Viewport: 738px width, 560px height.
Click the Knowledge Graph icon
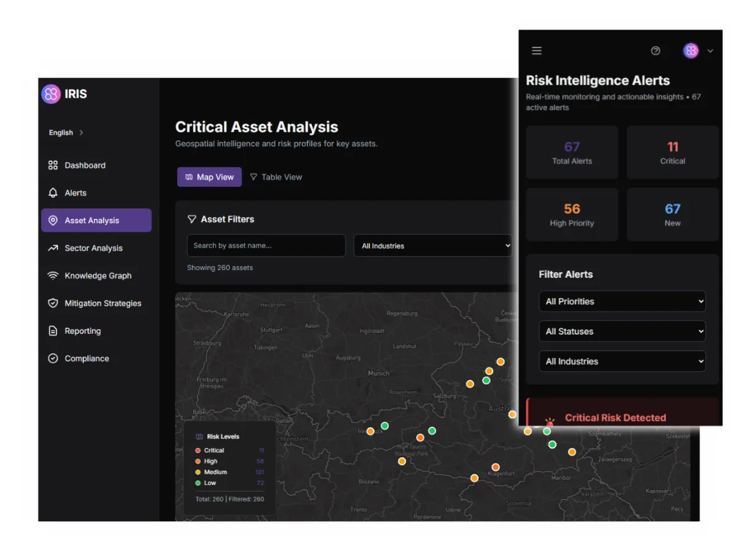pos(53,275)
